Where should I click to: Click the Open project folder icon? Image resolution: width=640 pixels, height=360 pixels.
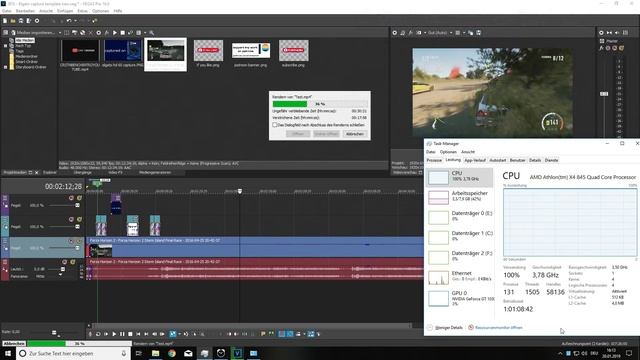point(13,20)
